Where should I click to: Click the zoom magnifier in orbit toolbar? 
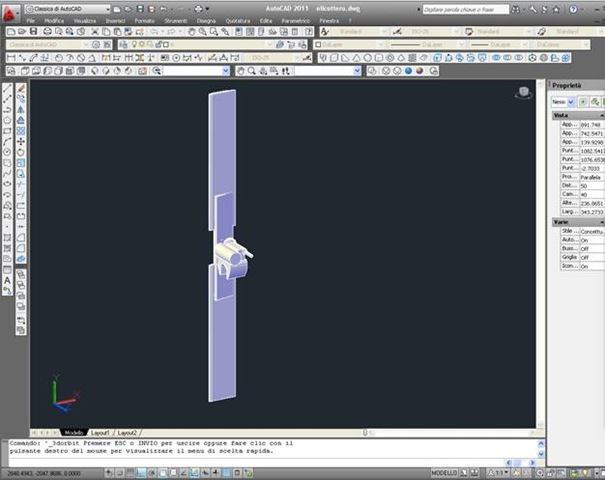point(252,71)
